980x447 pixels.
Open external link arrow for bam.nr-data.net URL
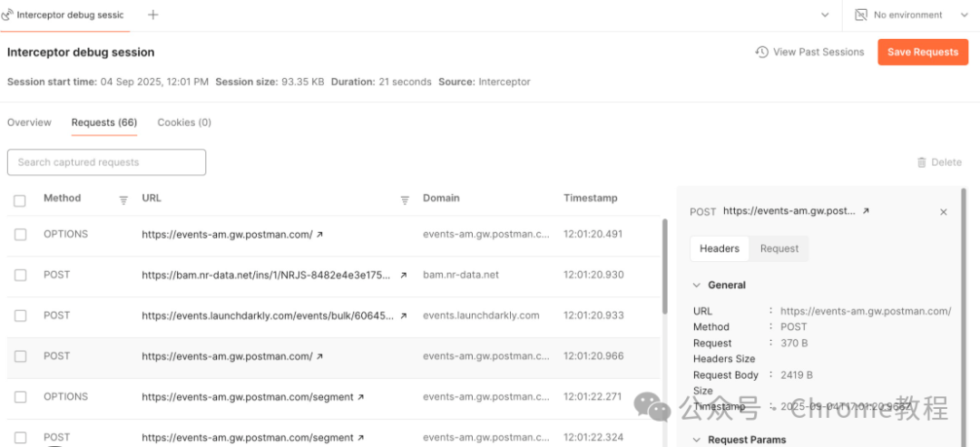coord(404,276)
